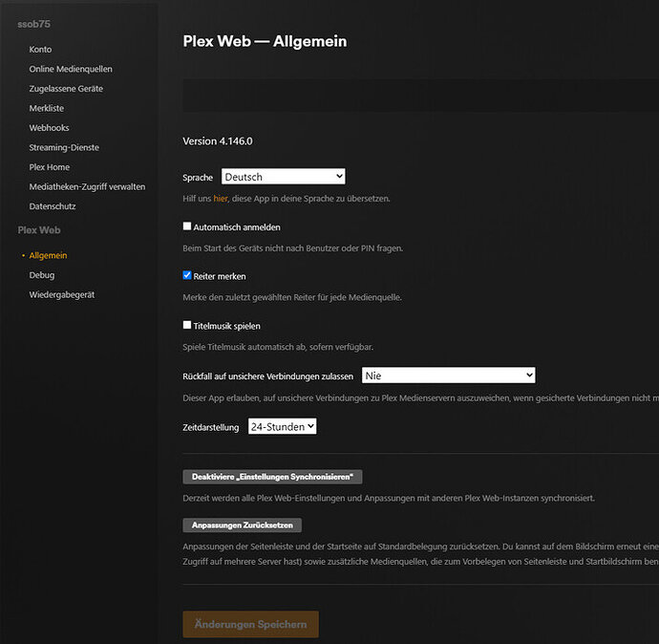Open the unsichere Verbindungen dropdown set to Nie
Image resolution: width=659 pixels, height=644 pixels.
coord(449,376)
